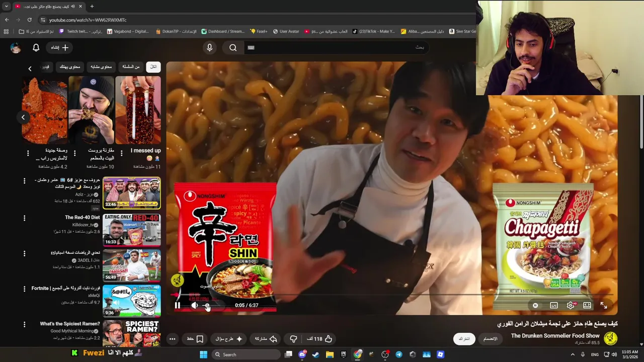The height and width of the screenshot is (362, 644).
Task: Click the Subscribe (اشتراك) button
Action: pos(464,339)
